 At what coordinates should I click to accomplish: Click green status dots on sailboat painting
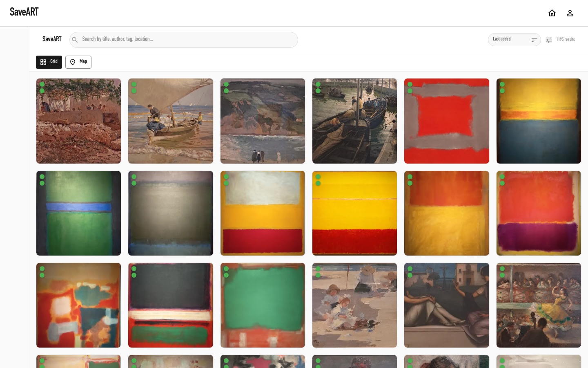(x=134, y=88)
